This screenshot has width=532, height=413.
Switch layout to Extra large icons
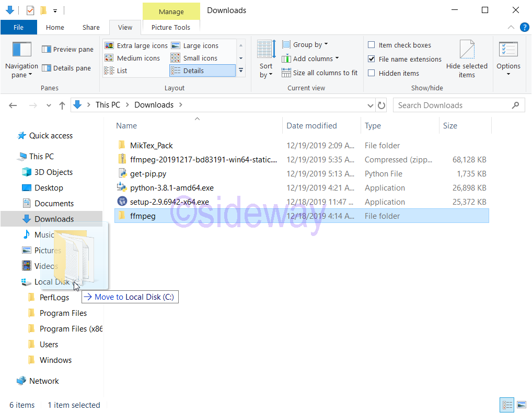click(136, 45)
